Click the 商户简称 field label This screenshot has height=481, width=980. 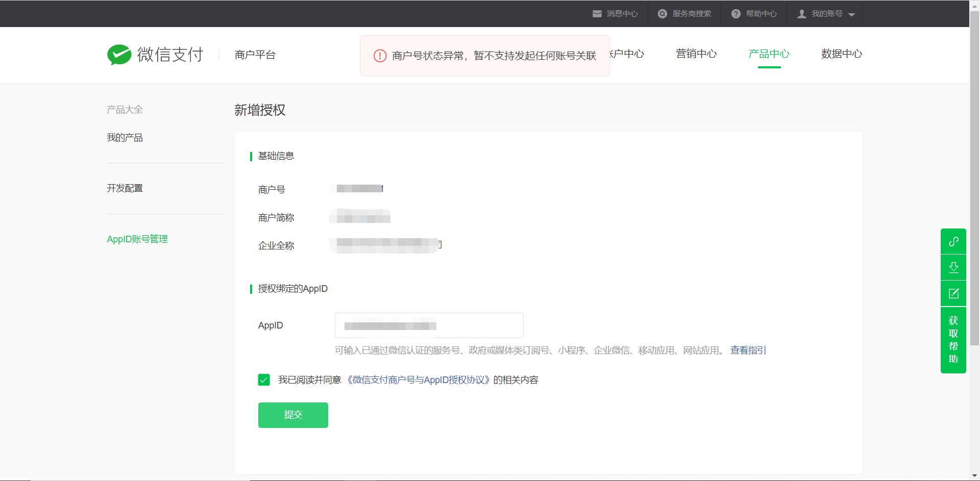(x=276, y=218)
